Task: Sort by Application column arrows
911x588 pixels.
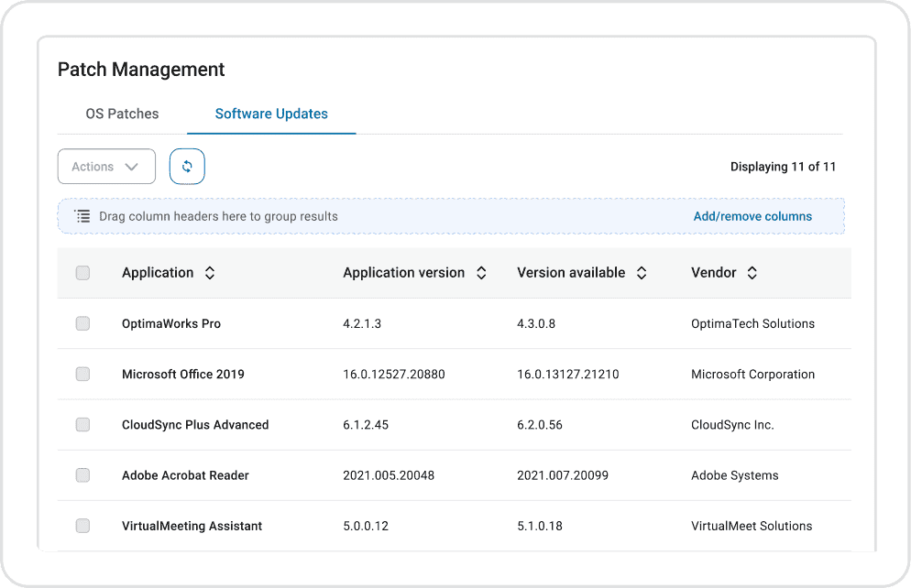Action: 210,273
